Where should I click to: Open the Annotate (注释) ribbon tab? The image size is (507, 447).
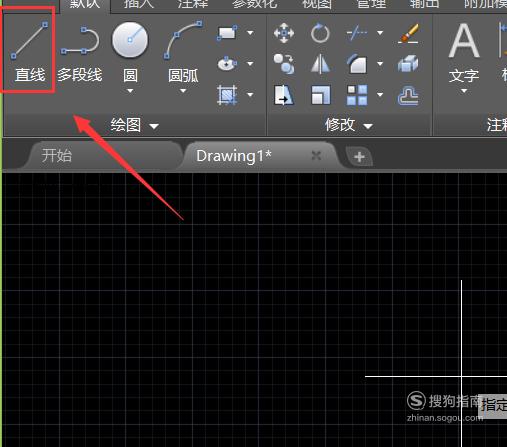pos(193,4)
